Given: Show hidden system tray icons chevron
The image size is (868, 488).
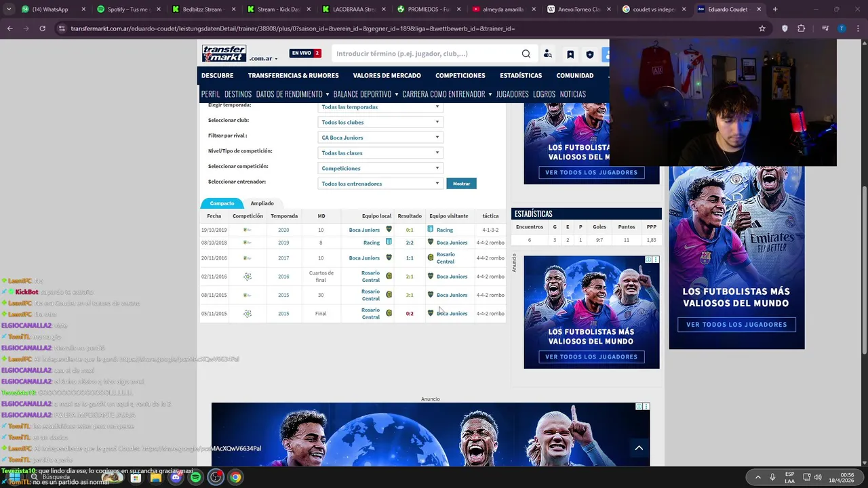Looking at the screenshot, I should coord(757,477).
